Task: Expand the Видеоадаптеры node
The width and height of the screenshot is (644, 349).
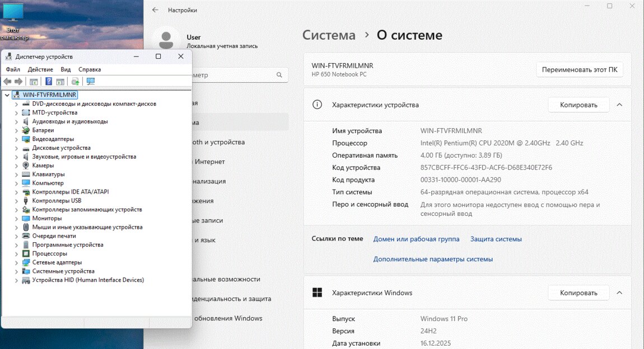Action: point(16,139)
